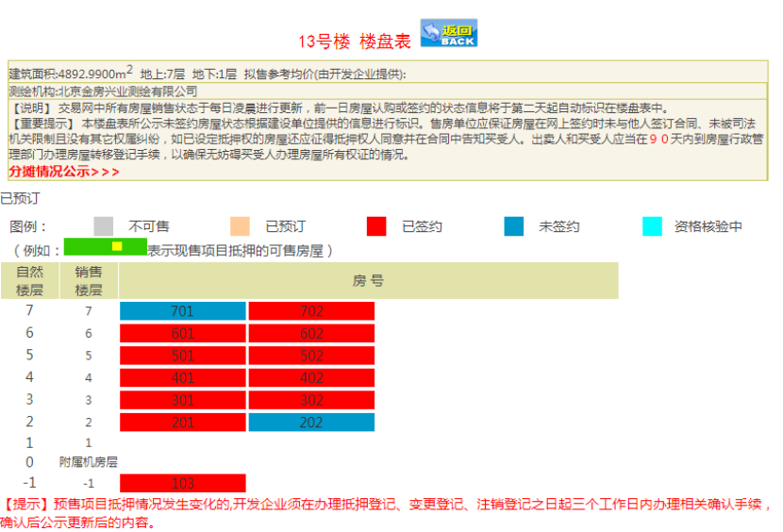Click the 附属机房层 floor label

[x=89, y=462]
